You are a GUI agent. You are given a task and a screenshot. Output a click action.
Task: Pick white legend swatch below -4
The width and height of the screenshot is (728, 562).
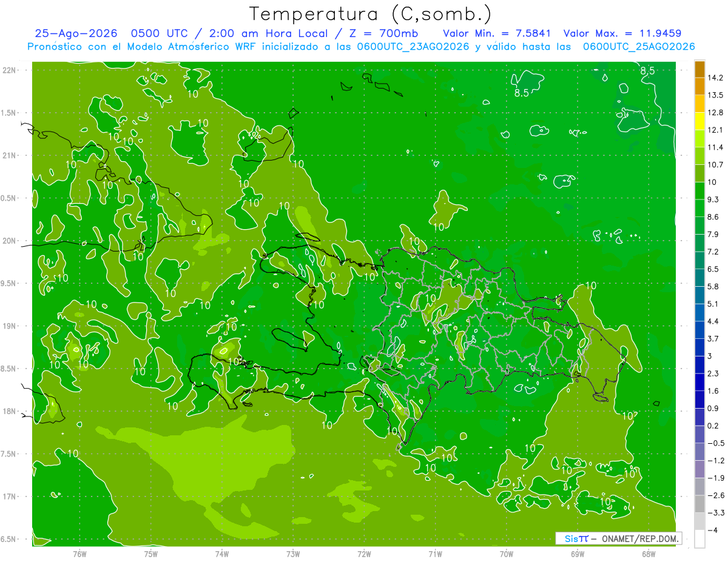(699, 539)
